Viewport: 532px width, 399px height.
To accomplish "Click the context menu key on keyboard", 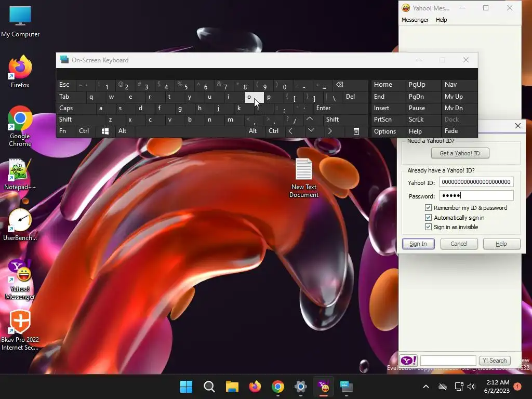I will point(356,131).
